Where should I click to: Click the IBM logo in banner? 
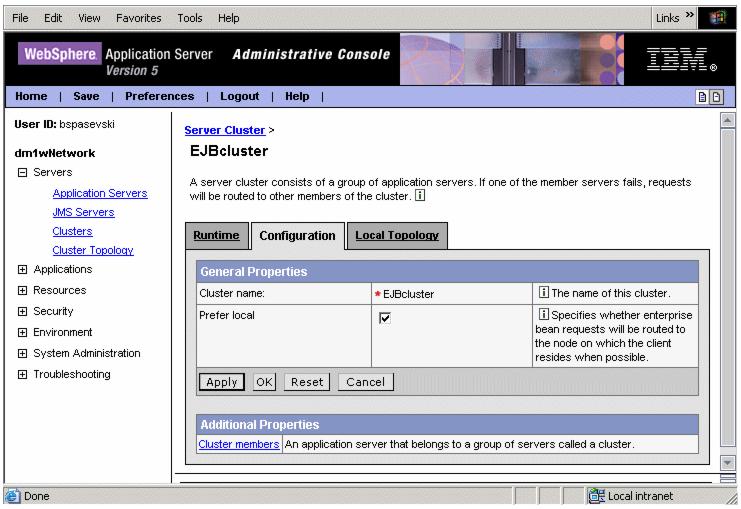tap(681, 59)
